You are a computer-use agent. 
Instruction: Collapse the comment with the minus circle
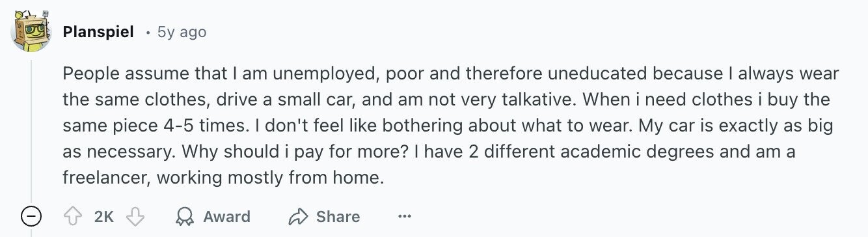coord(31,216)
